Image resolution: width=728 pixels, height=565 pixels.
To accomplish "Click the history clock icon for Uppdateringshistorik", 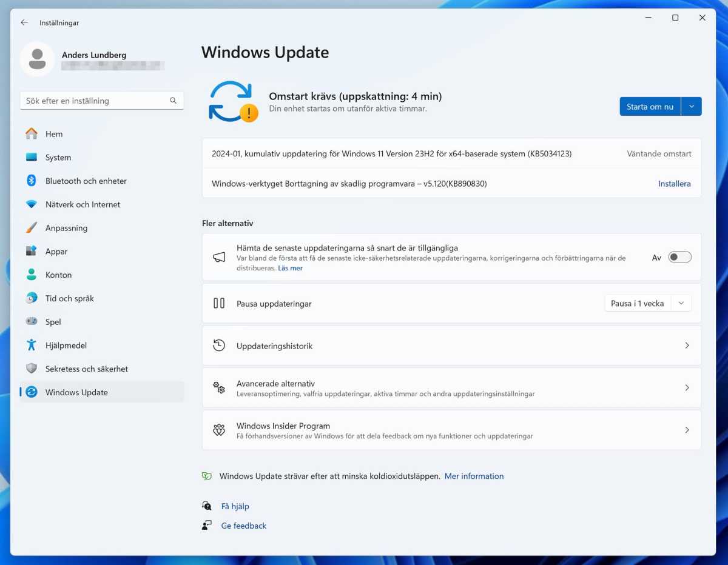I will (x=219, y=346).
